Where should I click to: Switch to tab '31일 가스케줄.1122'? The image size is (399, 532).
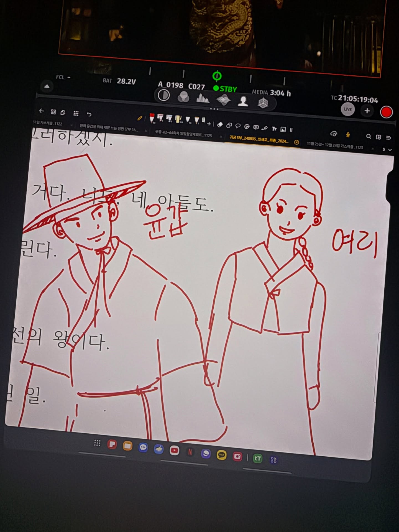(48, 123)
